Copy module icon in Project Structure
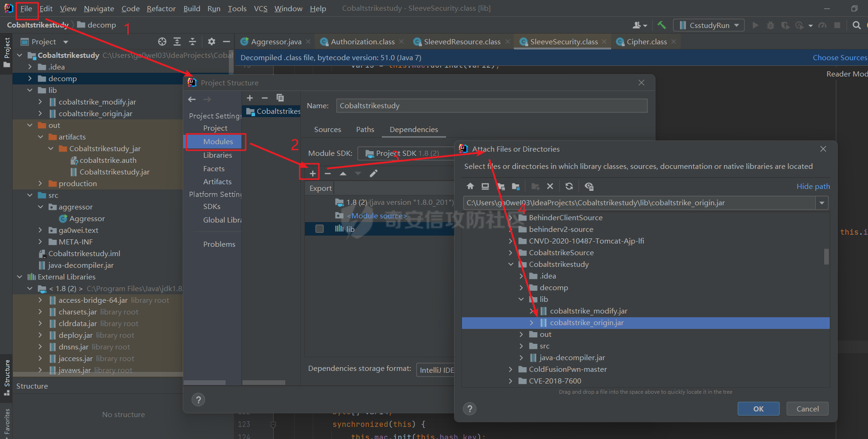This screenshot has width=868, height=439. pyautogui.click(x=280, y=98)
